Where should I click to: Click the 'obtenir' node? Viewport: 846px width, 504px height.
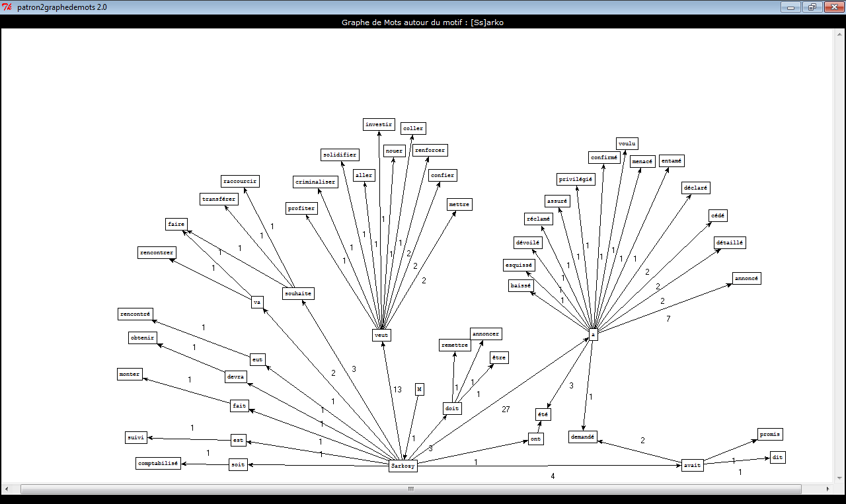click(x=143, y=338)
